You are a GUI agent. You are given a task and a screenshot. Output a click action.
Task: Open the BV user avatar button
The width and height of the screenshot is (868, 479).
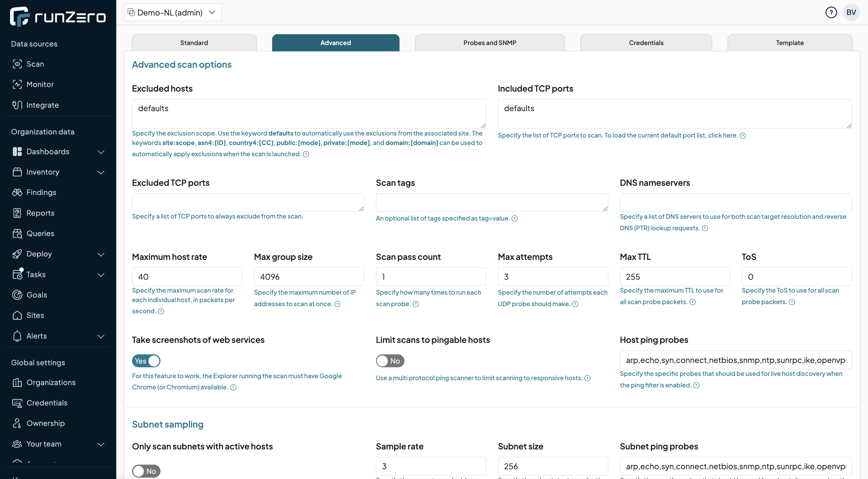point(851,12)
